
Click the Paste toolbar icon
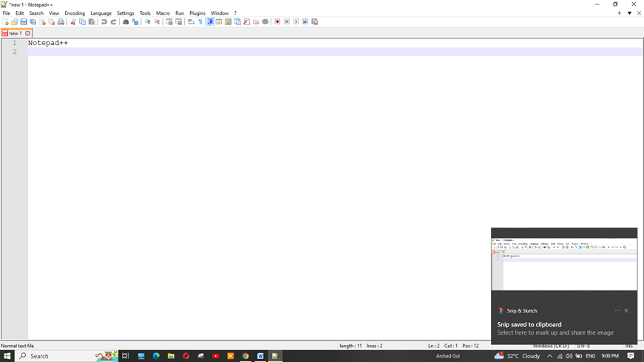[x=92, y=21]
